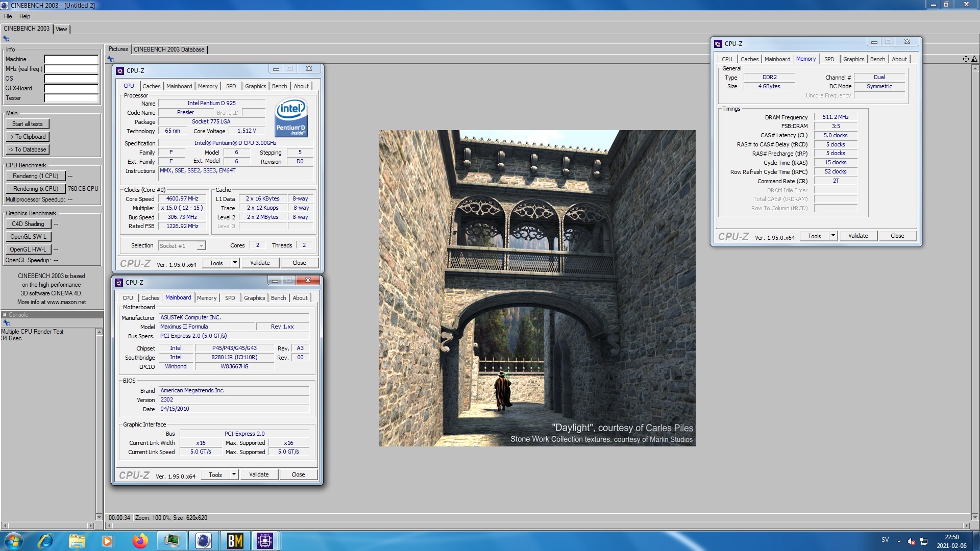Click Validate in CPU-Z Memory window
Viewport: 980px width, 551px height.
point(858,236)
